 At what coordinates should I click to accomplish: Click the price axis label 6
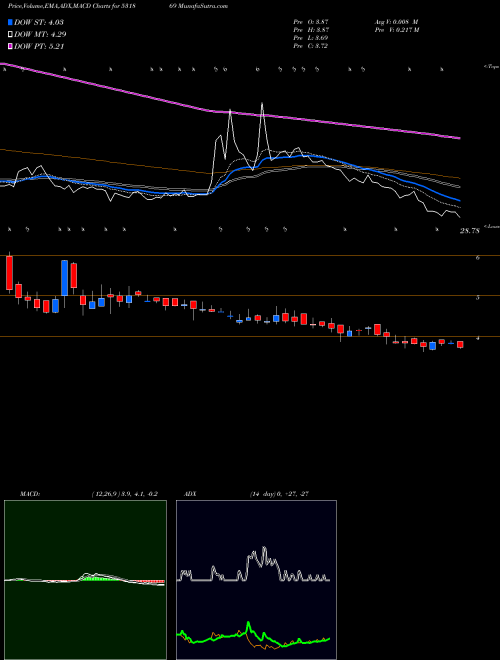pos(478,258)
